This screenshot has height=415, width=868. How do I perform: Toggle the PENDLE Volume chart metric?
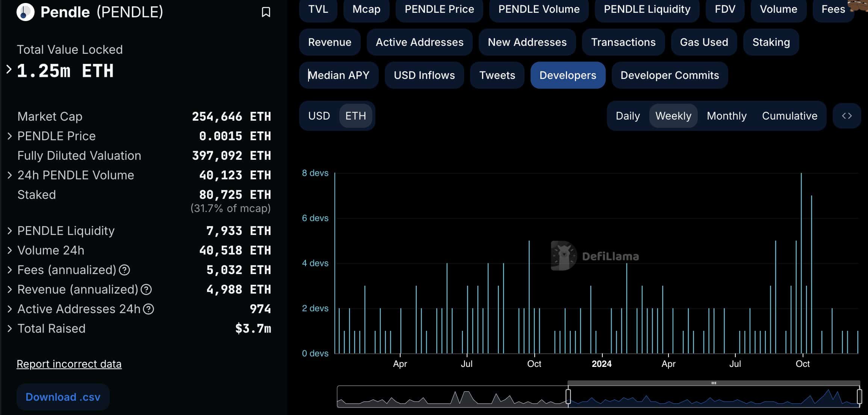tap(539, 9)
